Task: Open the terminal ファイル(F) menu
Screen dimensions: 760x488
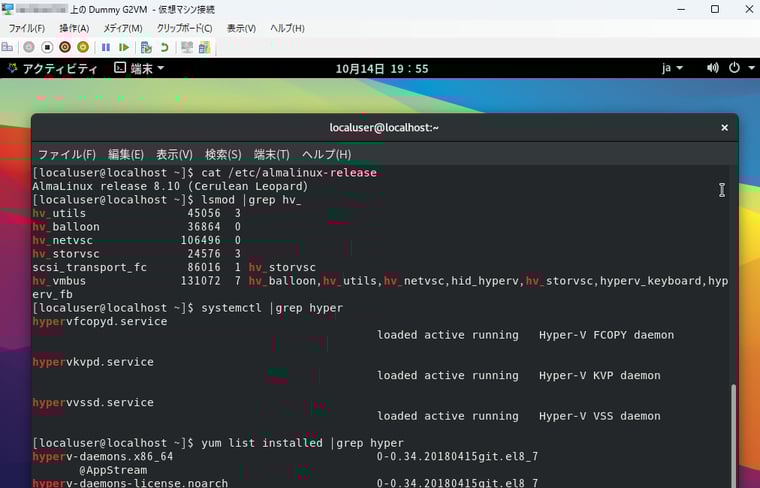Action: [x=66, y=155]
